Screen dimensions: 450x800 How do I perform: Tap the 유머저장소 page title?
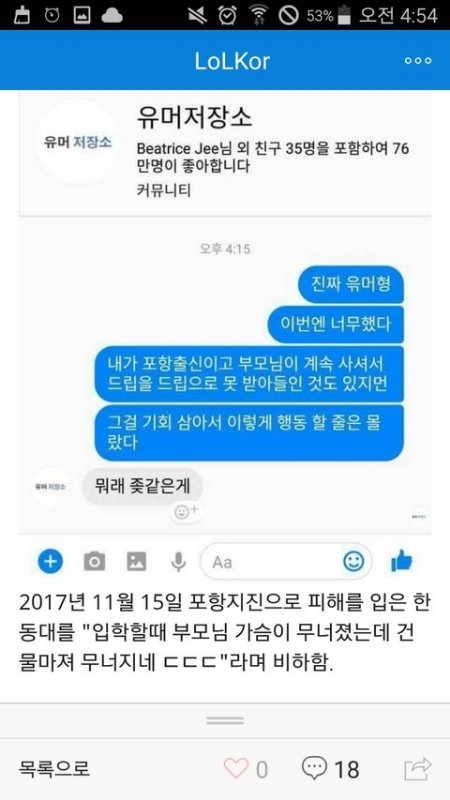click(x=194, y=117)
